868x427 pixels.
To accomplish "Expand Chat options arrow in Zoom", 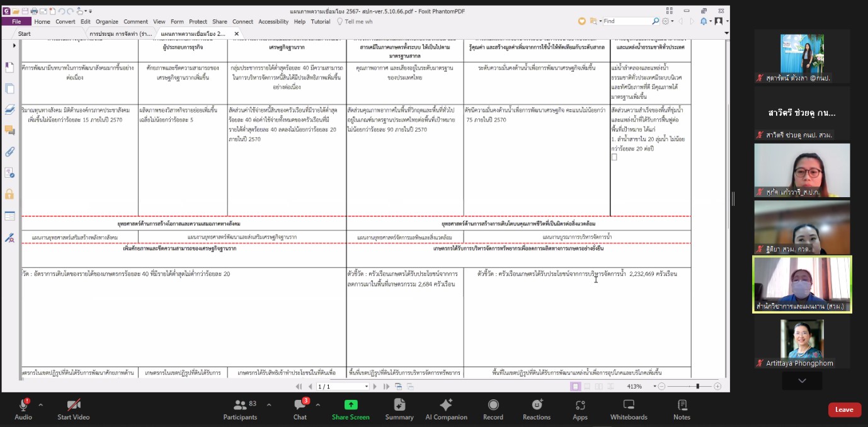I will coord(317,405).
